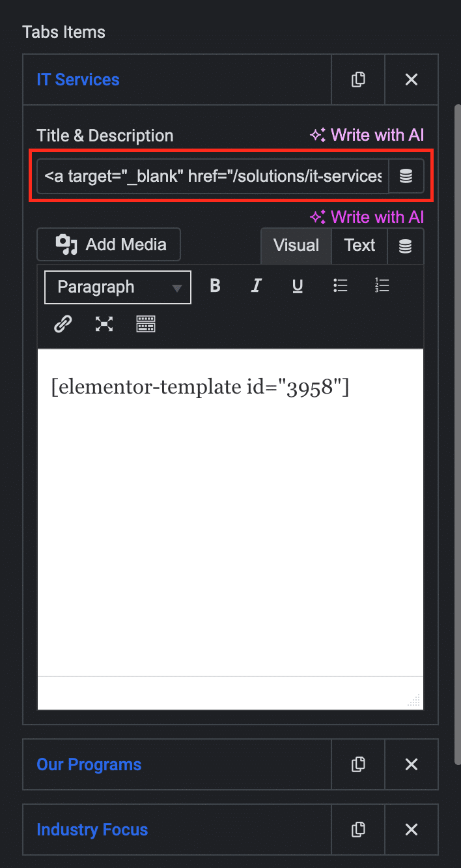Insert a bulleted list
Screen dimensions: 461x868
pyautogui.click(x=340, y=286)
